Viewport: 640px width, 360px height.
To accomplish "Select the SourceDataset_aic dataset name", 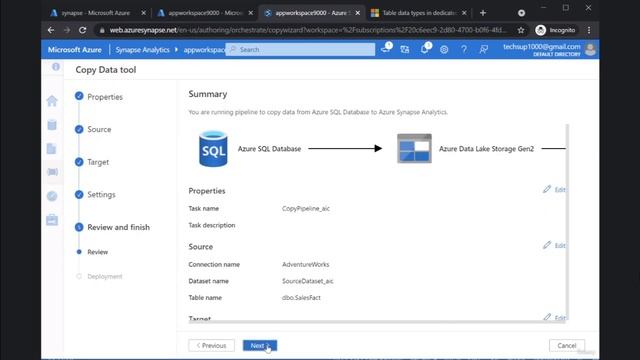I will tap(308, 281).
